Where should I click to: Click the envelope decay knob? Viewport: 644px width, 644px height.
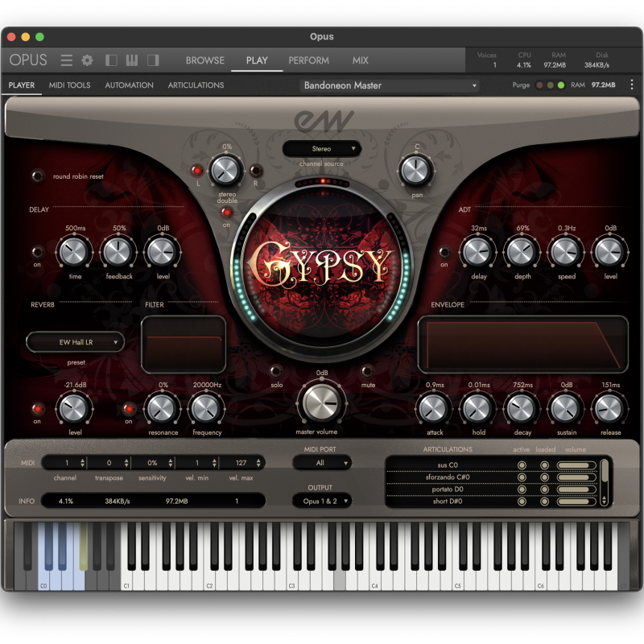(522, 409)
